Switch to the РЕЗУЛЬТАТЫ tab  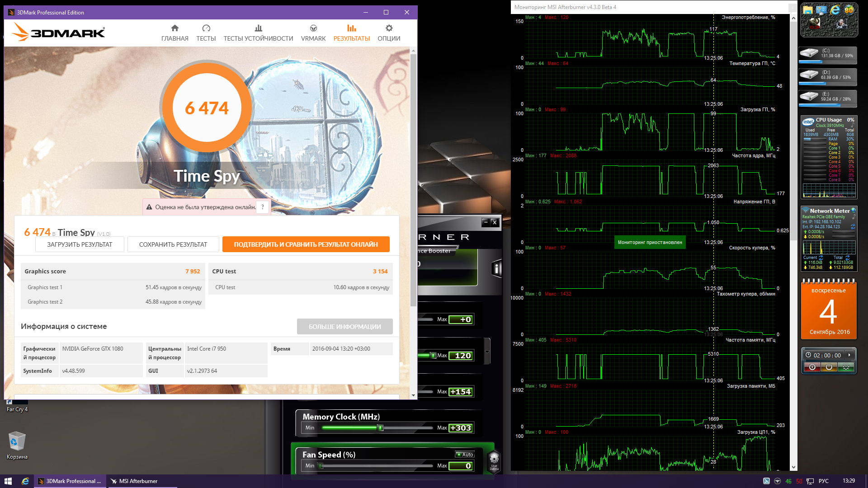pyautogui.click(x=351, y=33)
